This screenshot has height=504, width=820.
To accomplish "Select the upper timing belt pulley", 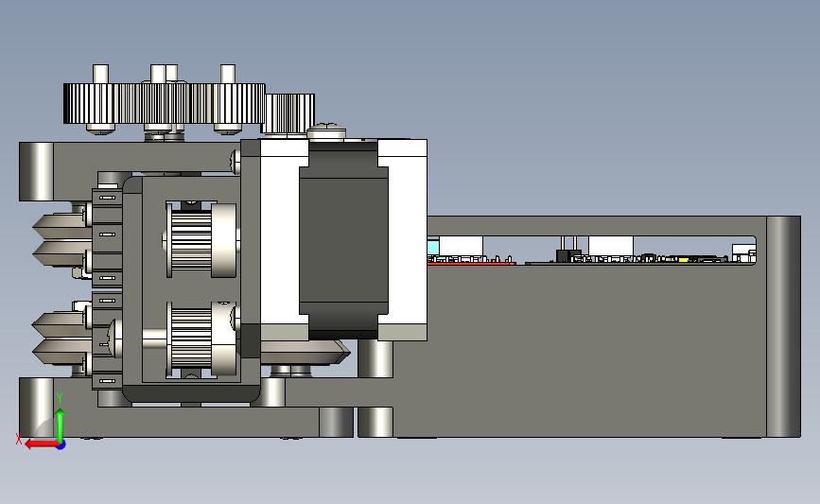I will tap(201, 240).
